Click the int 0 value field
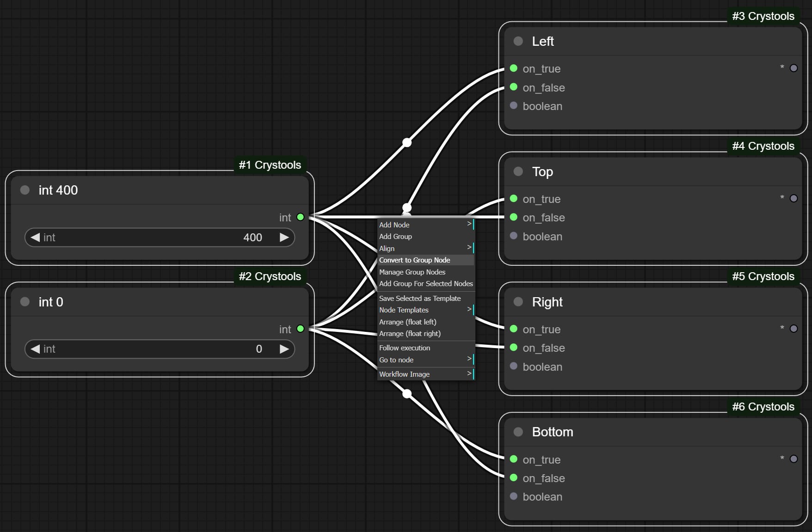812x532 pixels. coord(160,349)
